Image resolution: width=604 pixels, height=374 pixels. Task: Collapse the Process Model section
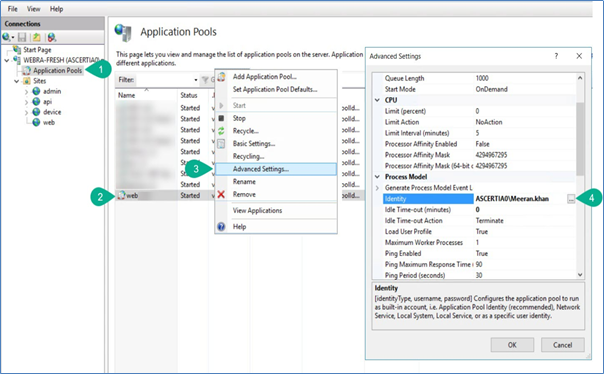[x=378, y=177]
